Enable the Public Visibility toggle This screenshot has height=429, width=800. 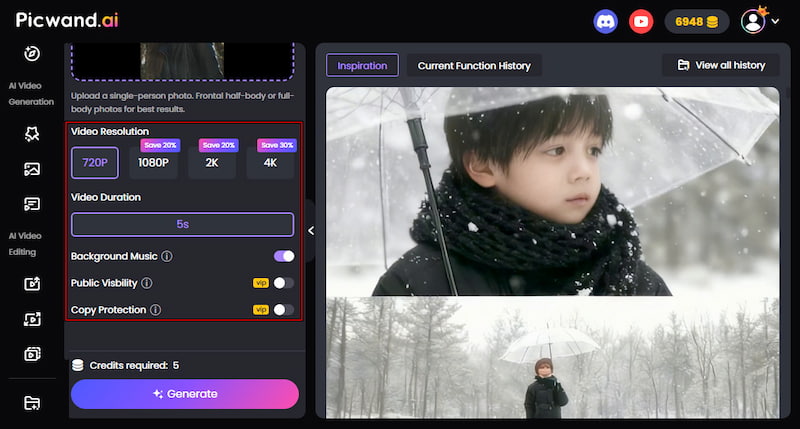click(284, 283)
